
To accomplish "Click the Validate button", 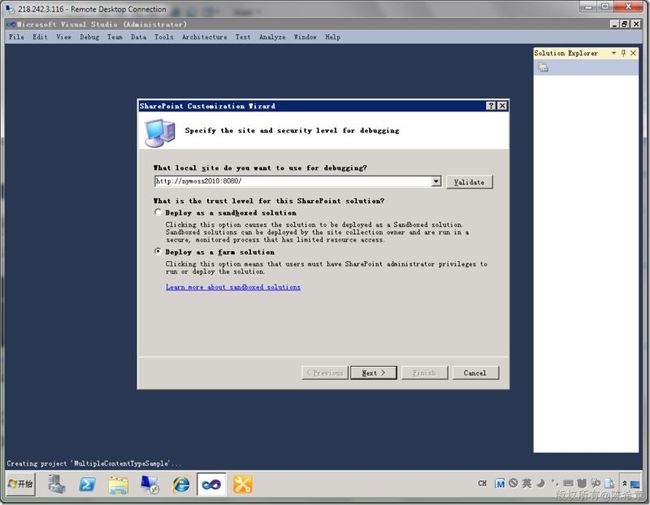I will pos(469,182).
